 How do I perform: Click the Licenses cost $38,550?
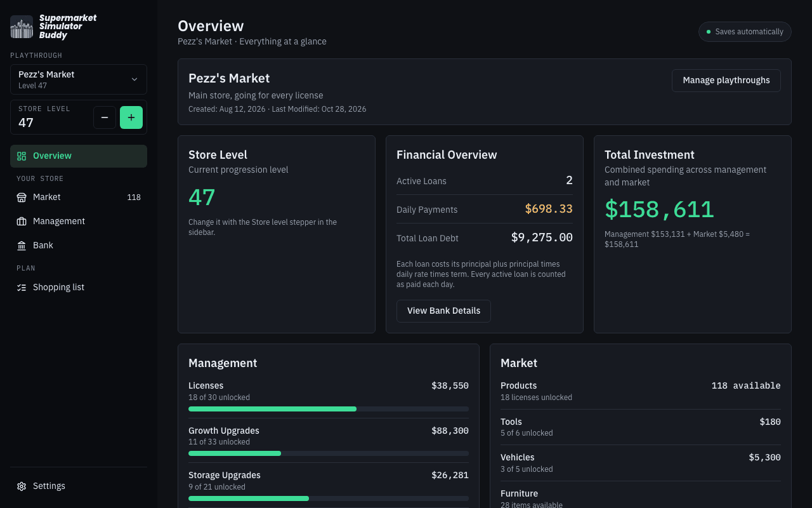pyautogui.click(x=450, y=385)
